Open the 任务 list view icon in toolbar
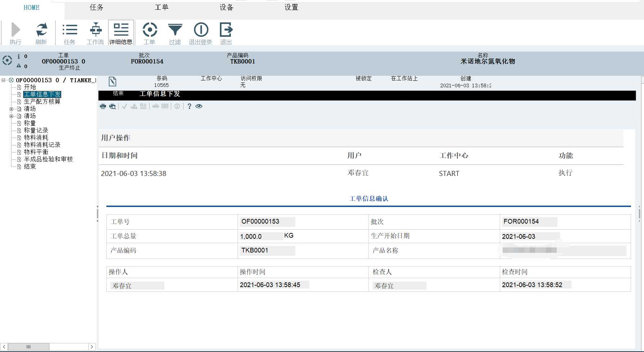 point(70,30)
